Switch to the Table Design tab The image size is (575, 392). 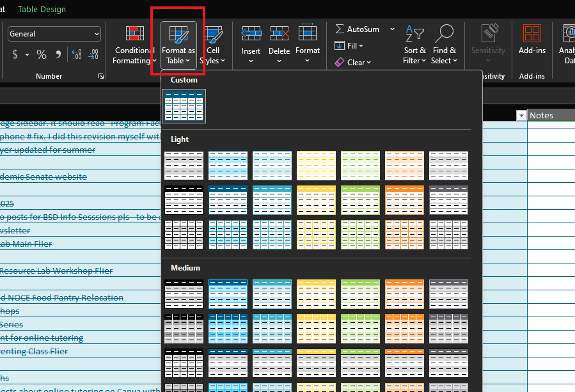coord(42,9)
